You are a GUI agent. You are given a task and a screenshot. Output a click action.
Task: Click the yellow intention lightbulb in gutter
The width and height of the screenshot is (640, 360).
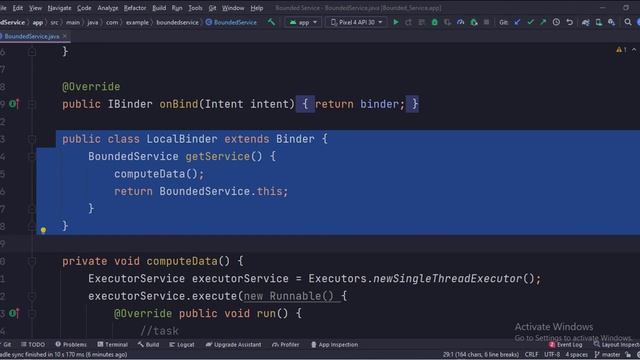(43, 230)
